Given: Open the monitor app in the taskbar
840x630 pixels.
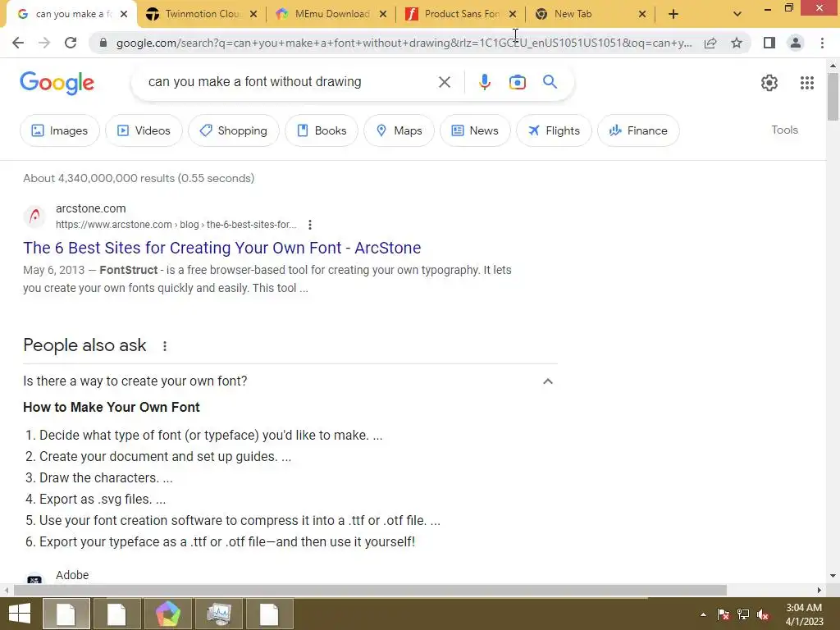Looking at the screenshot, I should 218,614.
